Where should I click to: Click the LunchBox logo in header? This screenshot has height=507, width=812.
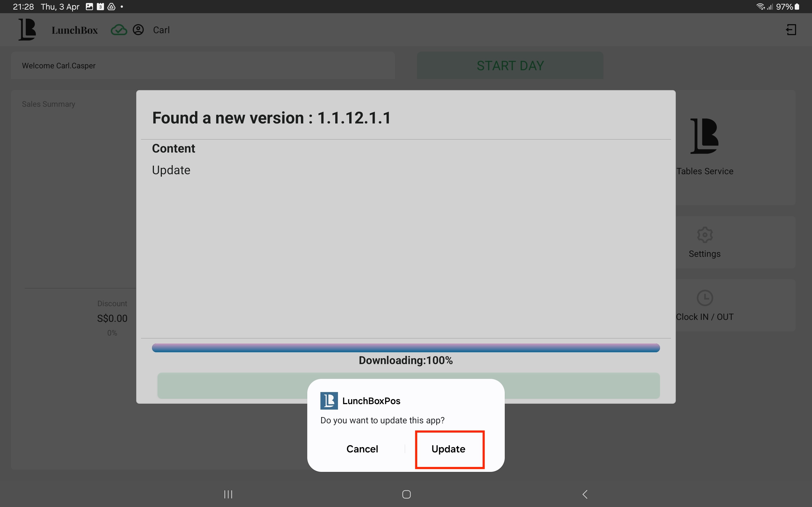pyautogui.click(x=27, y=30)
